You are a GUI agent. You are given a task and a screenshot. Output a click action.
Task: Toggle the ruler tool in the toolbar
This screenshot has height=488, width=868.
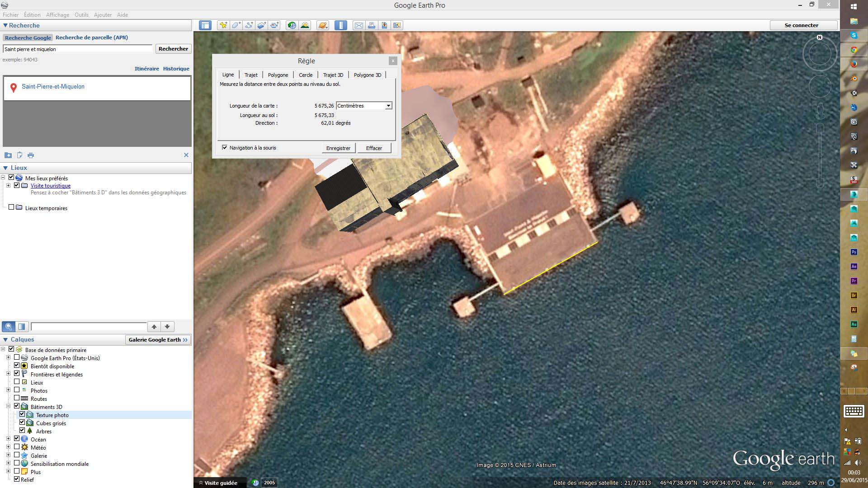pos(341,25)
